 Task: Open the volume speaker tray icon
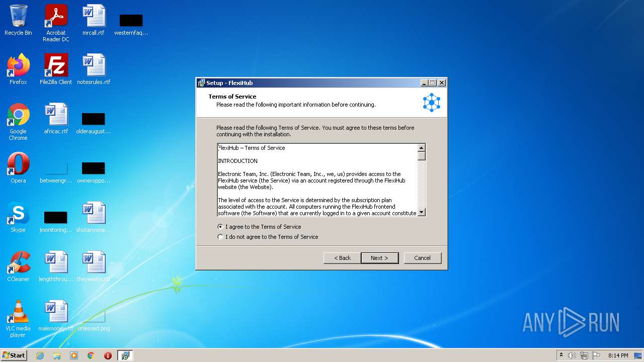tap(572, 355)
